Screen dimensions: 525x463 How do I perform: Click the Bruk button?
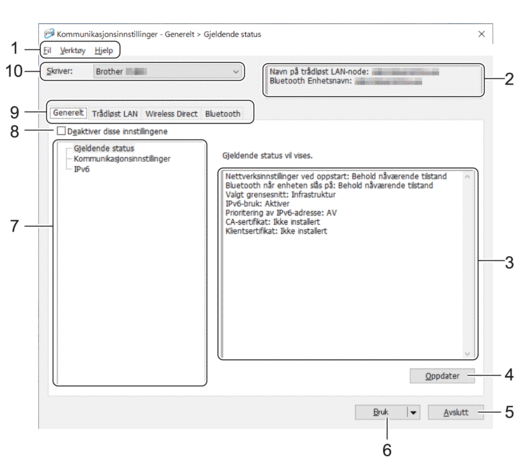(381, 412)
